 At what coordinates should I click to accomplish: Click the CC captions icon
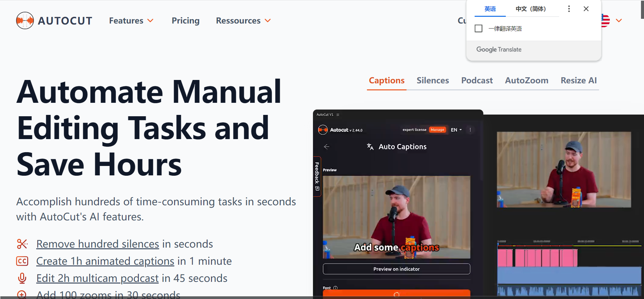tap(22, 261)
